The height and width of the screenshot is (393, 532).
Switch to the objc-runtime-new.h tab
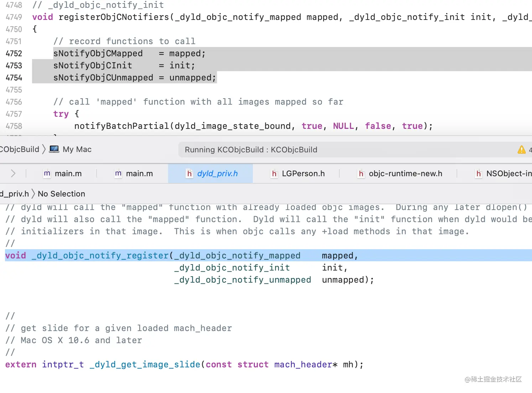(x=400, y=174)
